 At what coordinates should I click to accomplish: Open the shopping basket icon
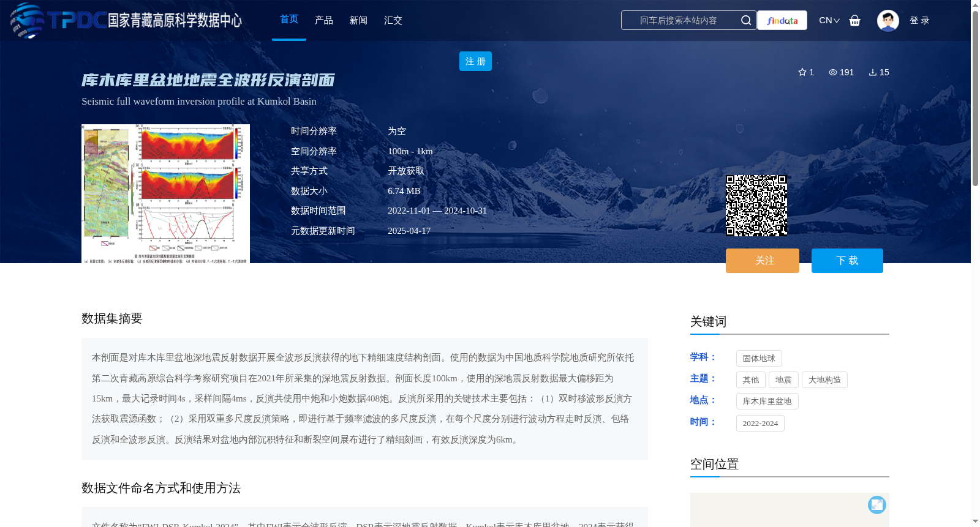click(854, 20)
